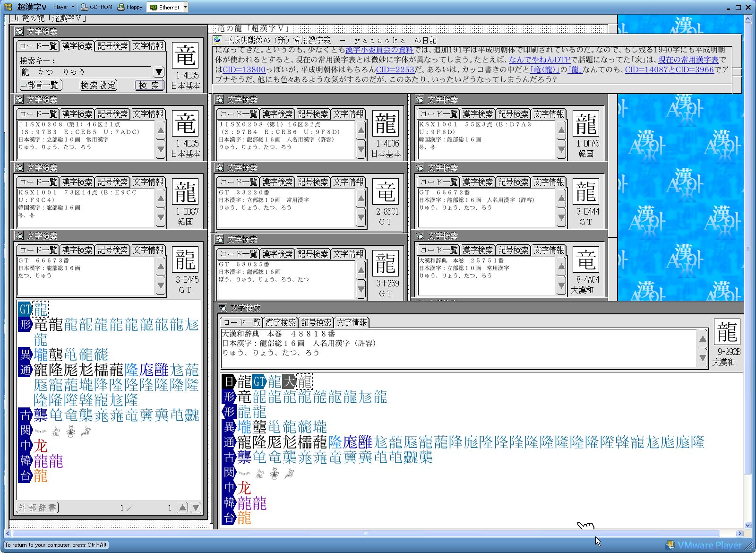Click the horizontal scrollbar at the bottom

pyautogui.click(x=366, y=533)
